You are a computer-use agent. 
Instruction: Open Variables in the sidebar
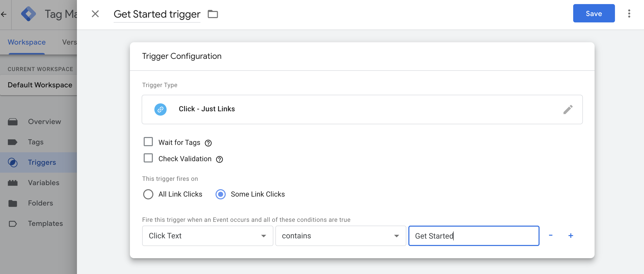44,183
